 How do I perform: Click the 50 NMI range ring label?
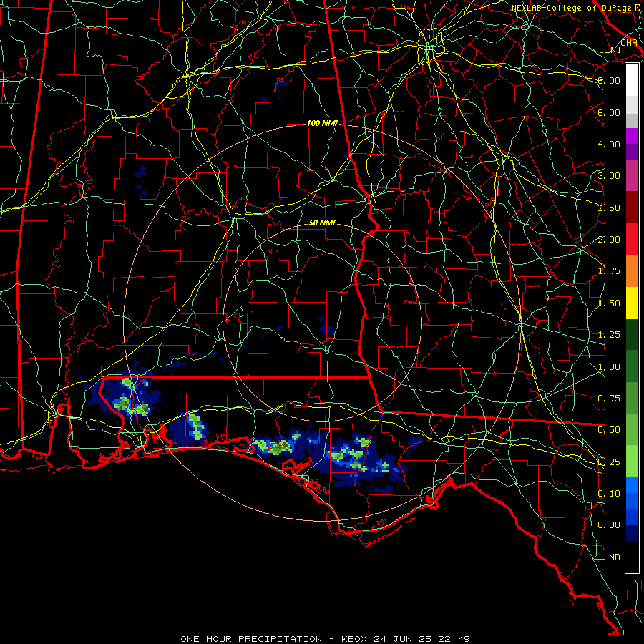coord(322,223)
